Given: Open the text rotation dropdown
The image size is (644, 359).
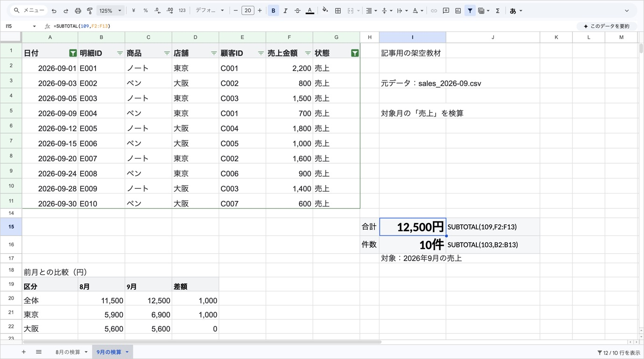Looking at the screenshot, I should click(x=418, y=11).
